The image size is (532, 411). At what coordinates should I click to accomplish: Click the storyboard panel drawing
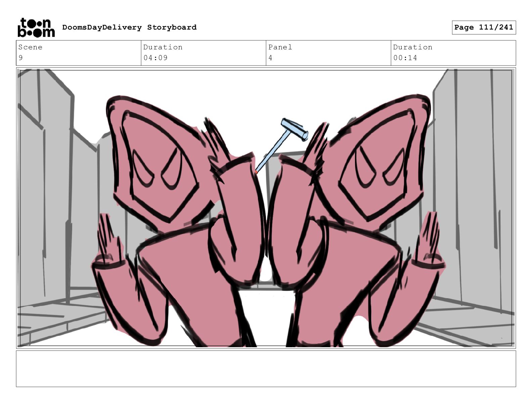(266, 208)
